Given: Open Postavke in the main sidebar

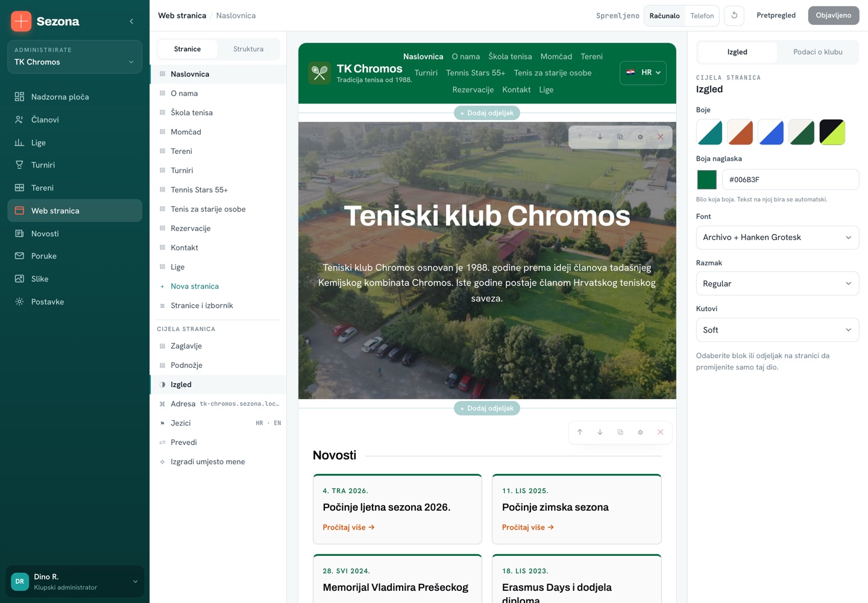Looking at the screenshot, I should [75, 302].
